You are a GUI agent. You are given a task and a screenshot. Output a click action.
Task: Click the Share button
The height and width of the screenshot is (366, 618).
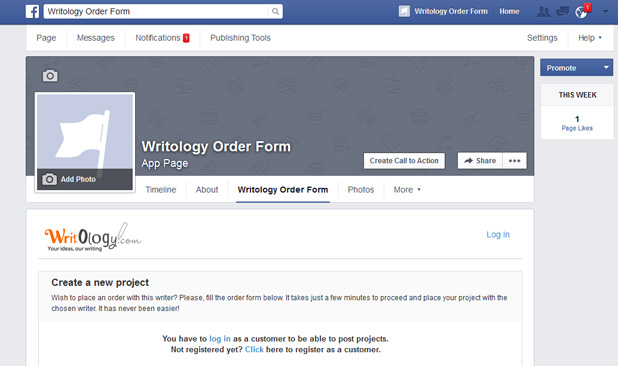[480, 161]
